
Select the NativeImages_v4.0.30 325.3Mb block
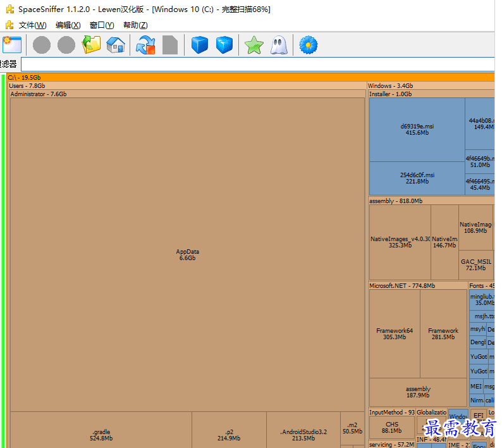pyautogui.click(x=400, y=242)
